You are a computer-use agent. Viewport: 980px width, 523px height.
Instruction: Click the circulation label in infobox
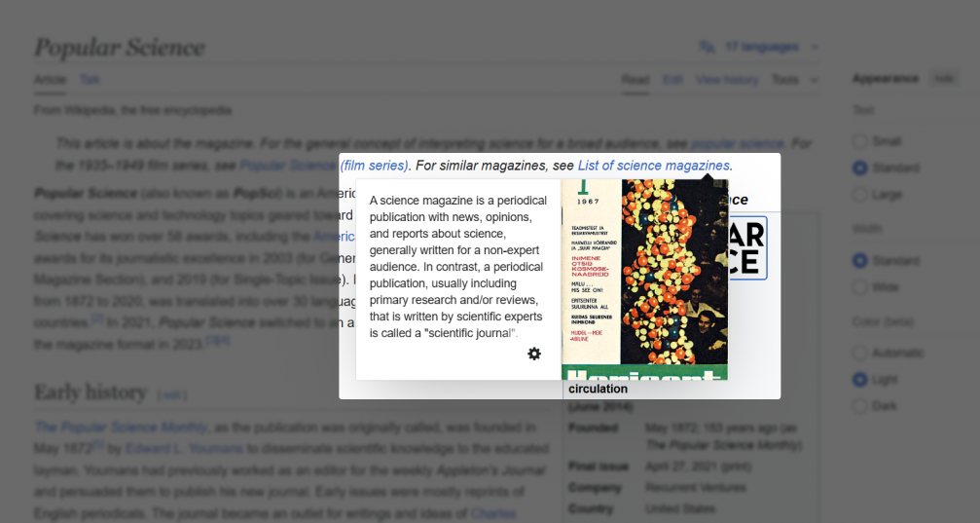(x=599, y=389)
